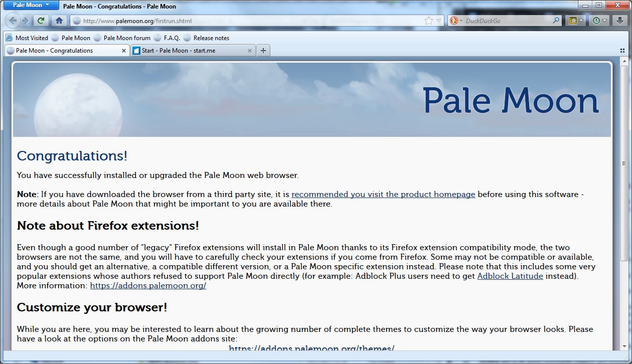Expand the bookmarks button dropdown arrow
632x364 pixels.
click(581, 21)
